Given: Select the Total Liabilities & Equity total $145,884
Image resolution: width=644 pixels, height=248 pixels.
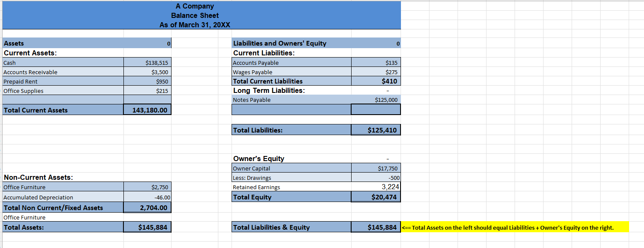Looking at the screenshot, I should [x=375, y=227].
